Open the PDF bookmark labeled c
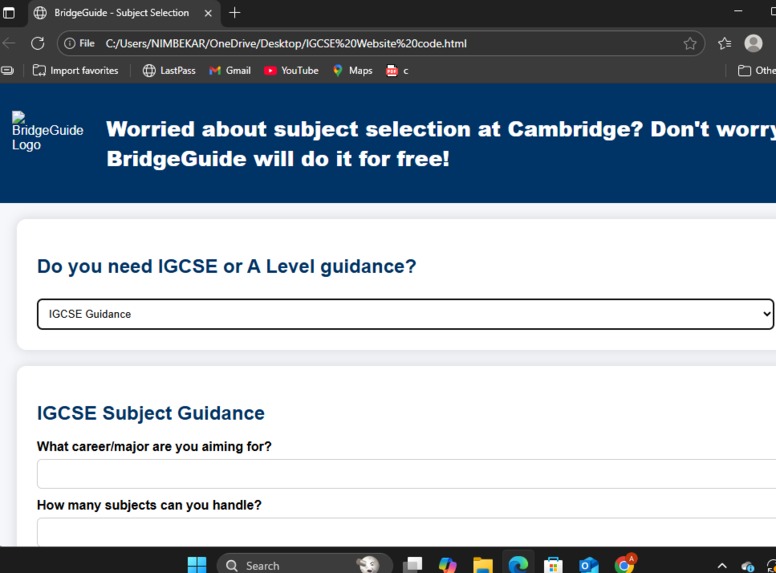776x573 pixels. click(397, 71)
